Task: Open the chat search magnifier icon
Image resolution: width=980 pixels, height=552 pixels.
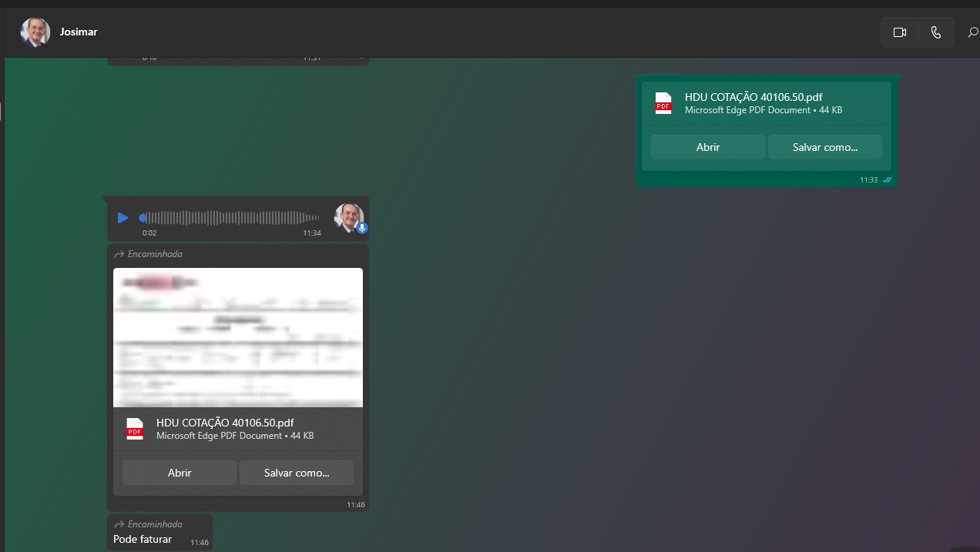Action: (x=972, y=32)
